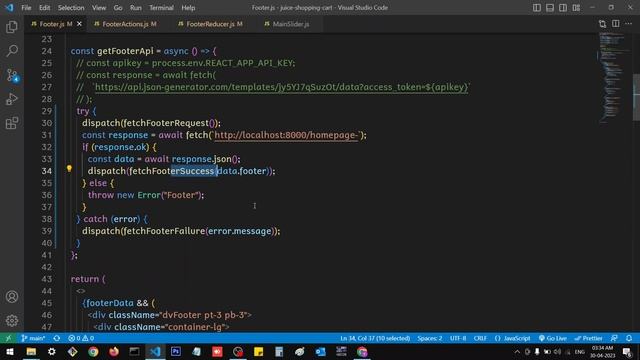640x360 pixels.
Task: Open the Run and Debug view
Action: click(x=12, y=99)
